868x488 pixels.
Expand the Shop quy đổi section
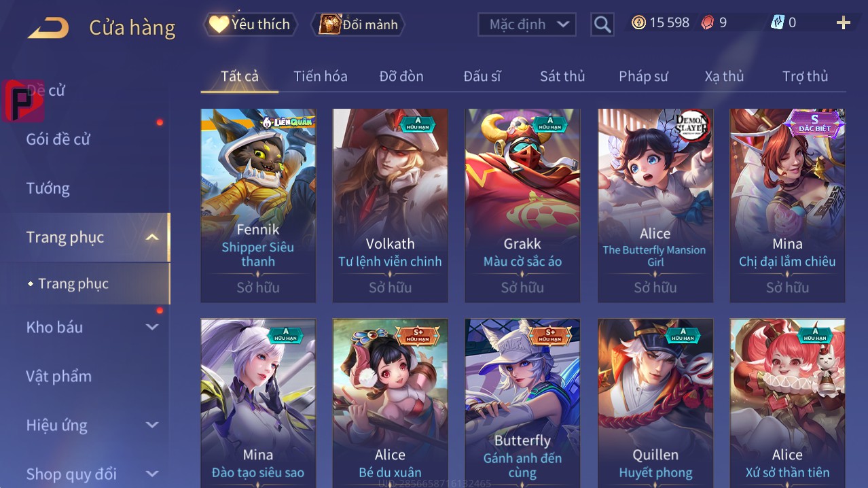click(x=152, y=474)
